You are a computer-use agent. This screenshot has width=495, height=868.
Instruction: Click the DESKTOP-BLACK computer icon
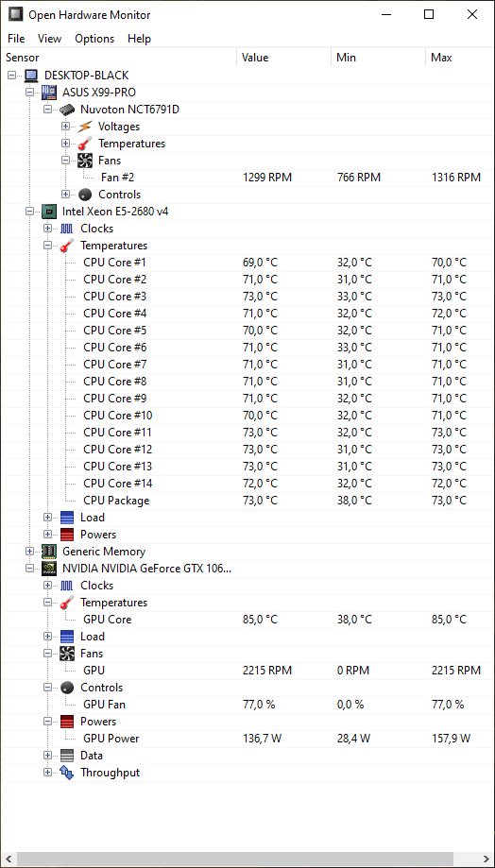click(31, 76)
